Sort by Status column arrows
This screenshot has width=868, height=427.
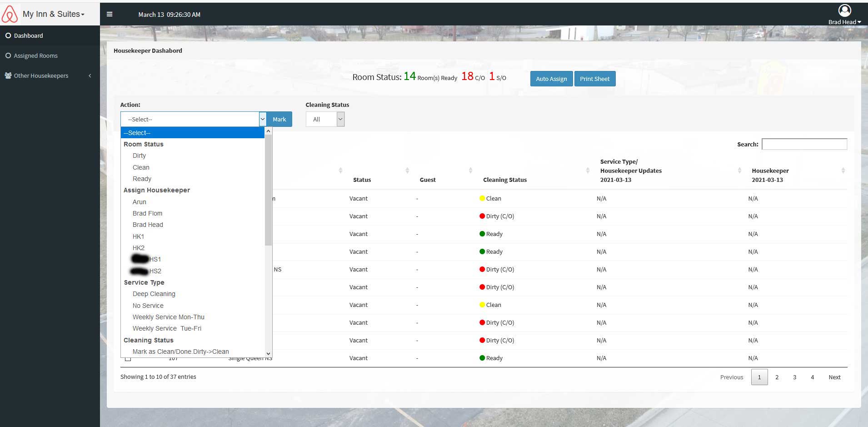[x=407, y=171]
